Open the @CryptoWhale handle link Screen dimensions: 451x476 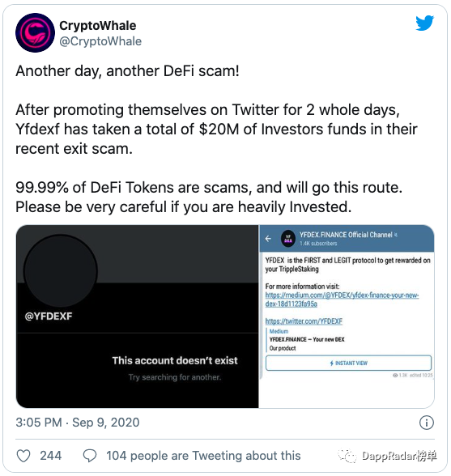point(100,41)
